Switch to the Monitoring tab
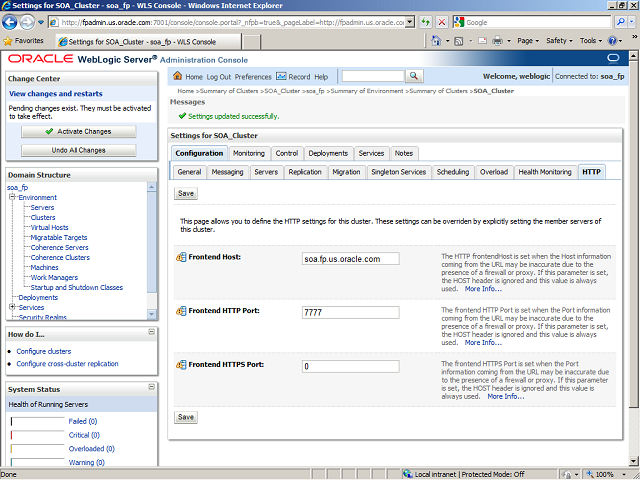The width and height of the screenshot is (640, 480). coord(249,153)
